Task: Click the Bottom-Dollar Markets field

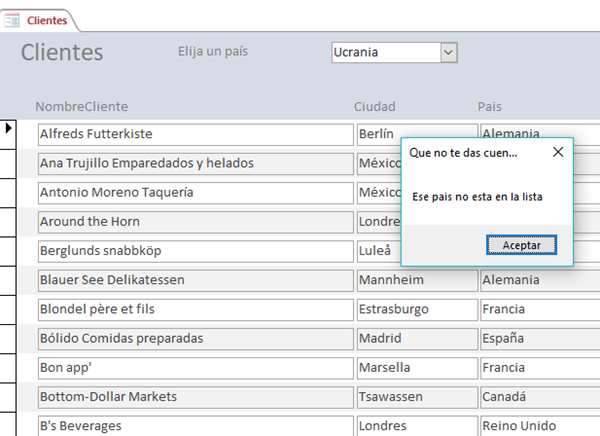Action: click(x=196, y=397)
